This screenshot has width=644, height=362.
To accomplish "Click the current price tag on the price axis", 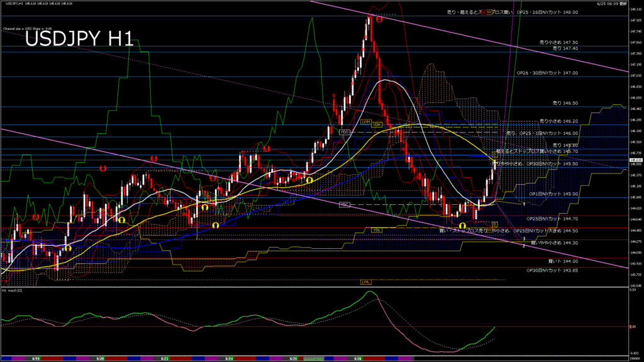I will 636,160.
